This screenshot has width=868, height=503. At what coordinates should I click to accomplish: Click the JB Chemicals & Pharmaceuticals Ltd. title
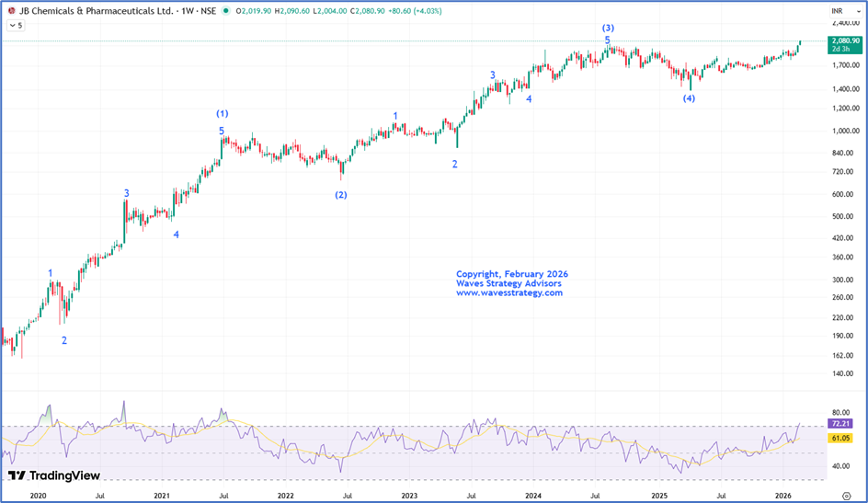click(x=96, y=10)
